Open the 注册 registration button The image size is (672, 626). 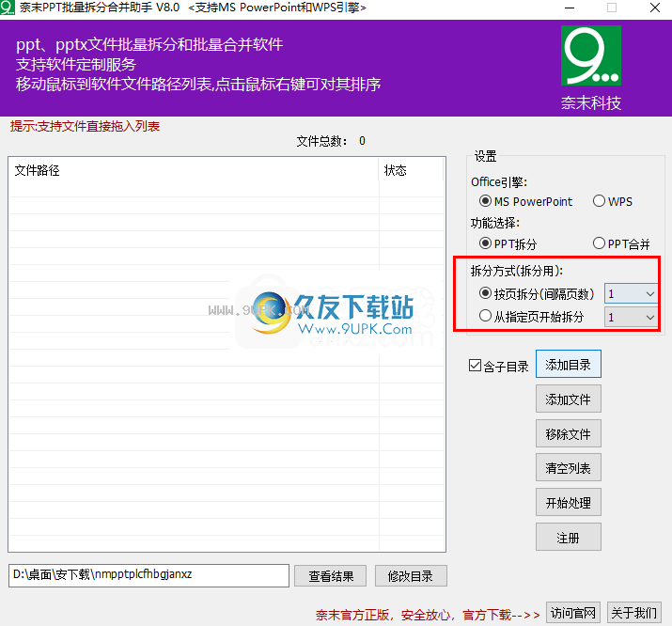[x=569, y=537]
